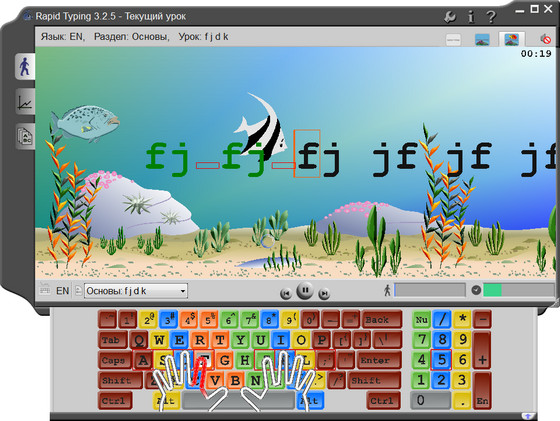This screenshot has width=560, height=421.
Task: Click the info "i" icon
Action: (x=471, y=17)
